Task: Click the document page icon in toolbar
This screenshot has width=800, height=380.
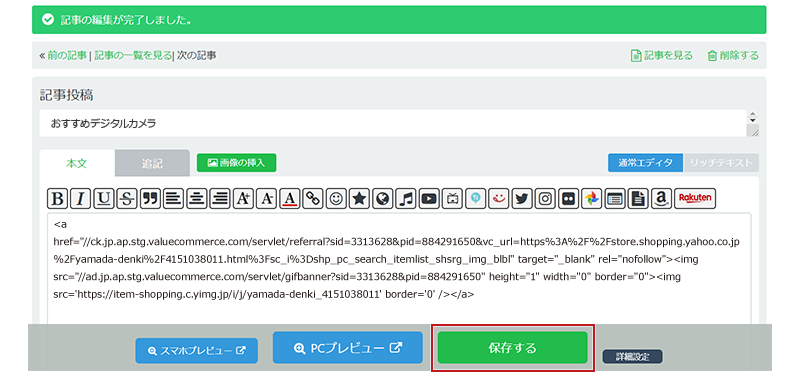Action: 638,199
